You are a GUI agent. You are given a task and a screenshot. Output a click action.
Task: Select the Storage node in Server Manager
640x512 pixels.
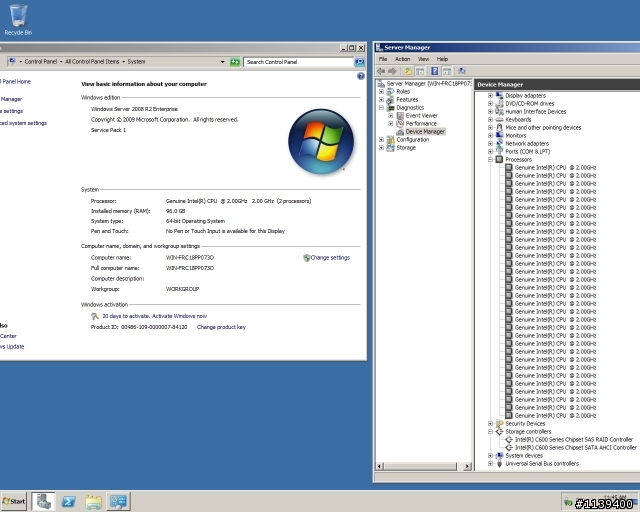[406, 148]
